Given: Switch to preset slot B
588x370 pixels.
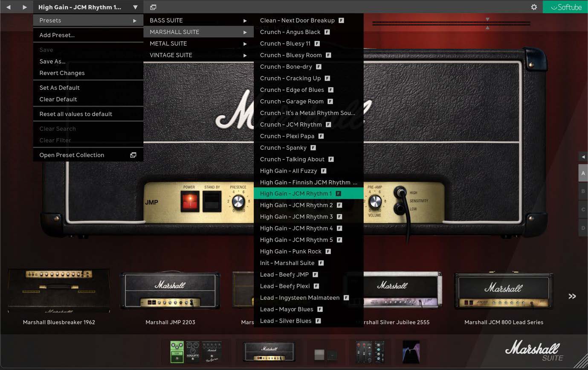Looking at the screenshot, I should [x=583, y=191].
